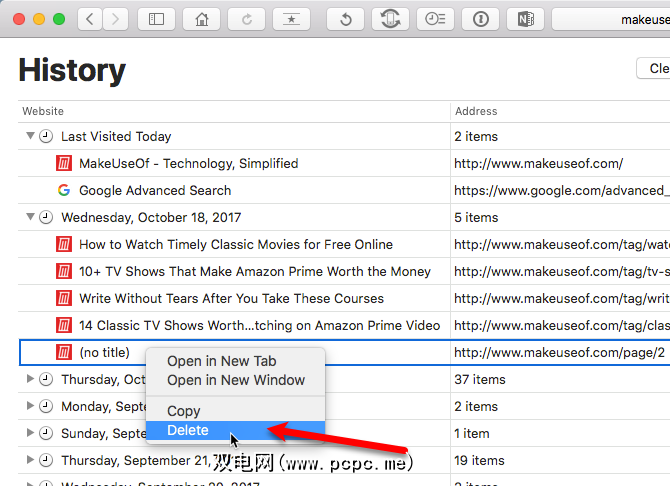Go to the Home page icon
The width and height of the screenshot is (670, 486).
point(201,19)
